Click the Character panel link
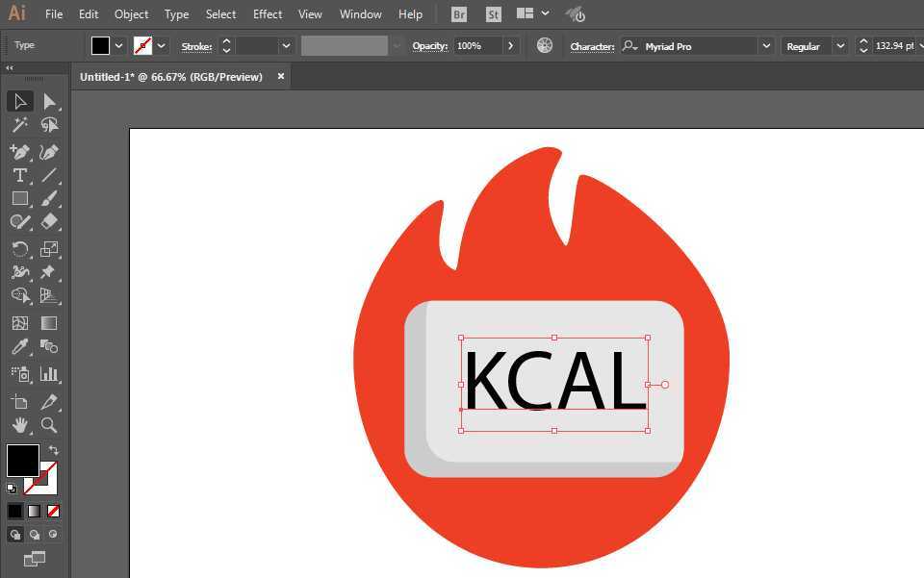 point(592,46)
